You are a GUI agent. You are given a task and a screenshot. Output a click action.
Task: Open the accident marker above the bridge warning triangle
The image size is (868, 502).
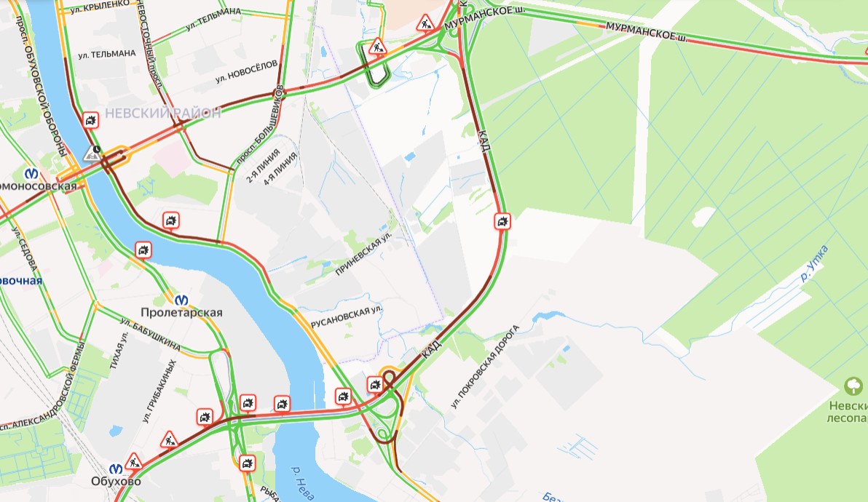pos(91,120)
